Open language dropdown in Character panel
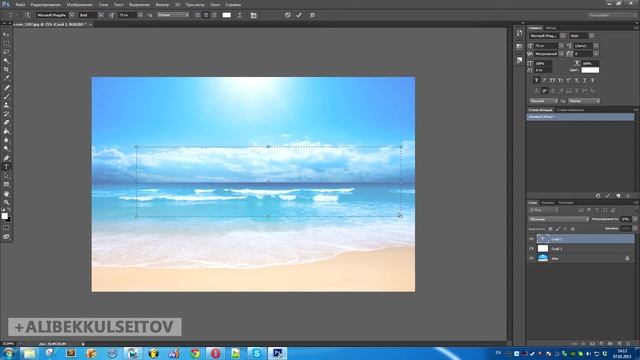The height and width of the screenshot is (360, 640). pos(543,101)
